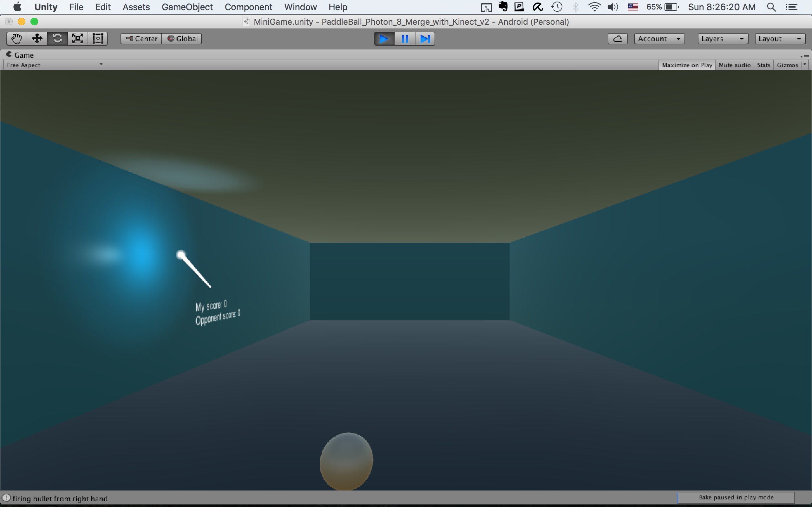Open the Layout dropdown
The height and width of the screenshot is (507, 812).
click(x=779, y=39)
